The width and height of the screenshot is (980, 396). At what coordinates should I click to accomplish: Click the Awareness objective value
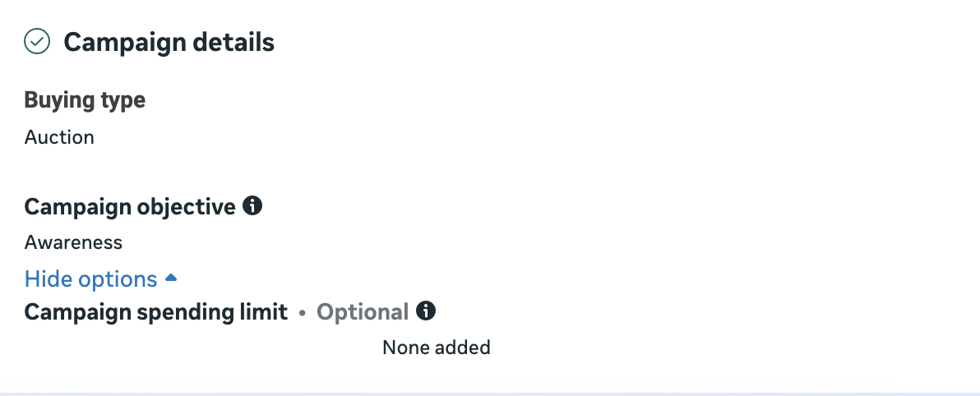(73, 242)
